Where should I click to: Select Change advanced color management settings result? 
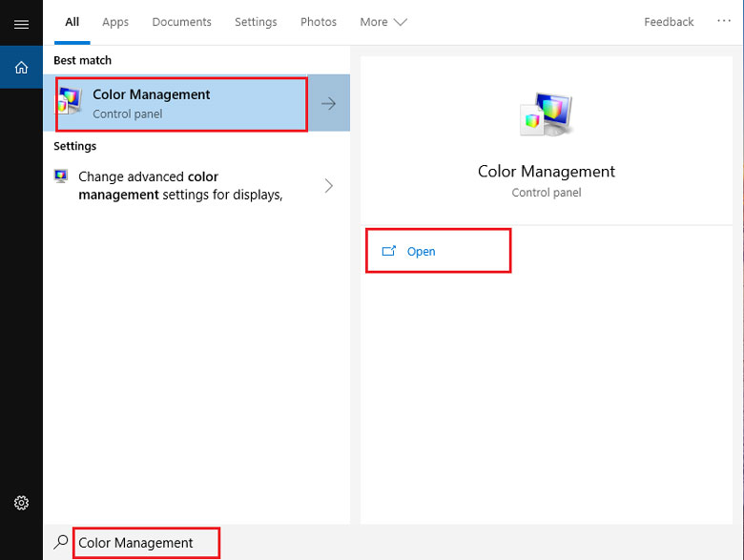pos(181,186)
